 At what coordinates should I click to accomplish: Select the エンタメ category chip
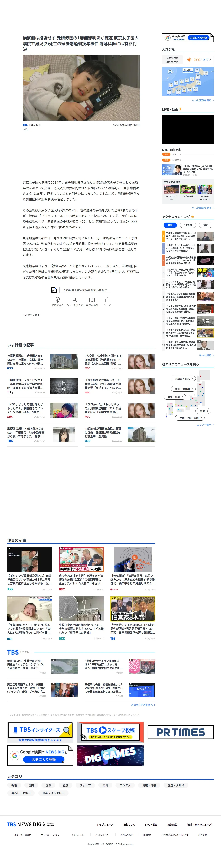[125, 785]
